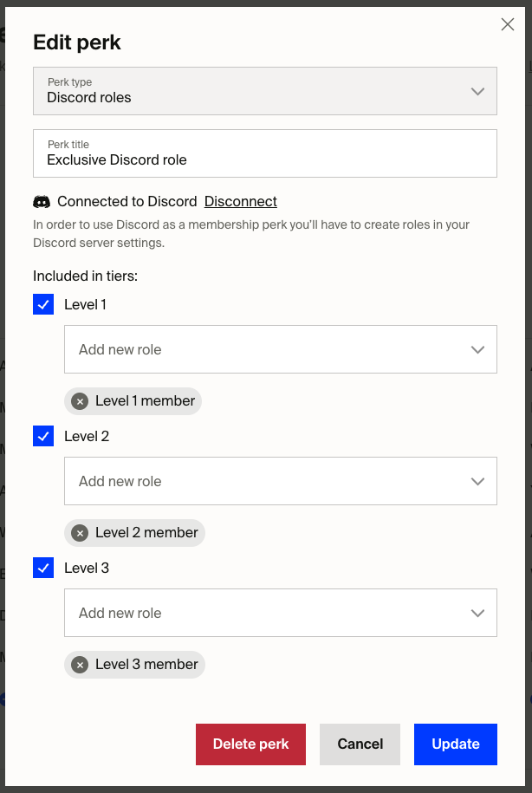Click the Cancel button
532x793 pixels.
point(360,744)
